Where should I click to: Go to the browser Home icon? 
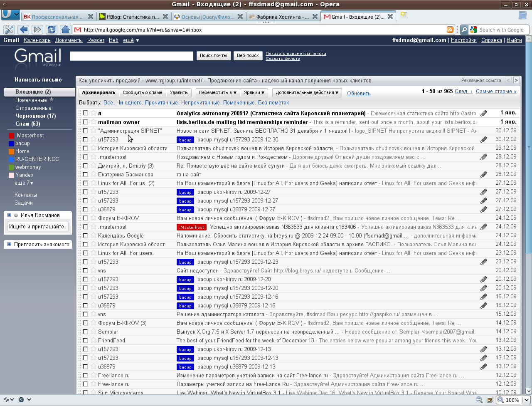click(x=65, y=30)
